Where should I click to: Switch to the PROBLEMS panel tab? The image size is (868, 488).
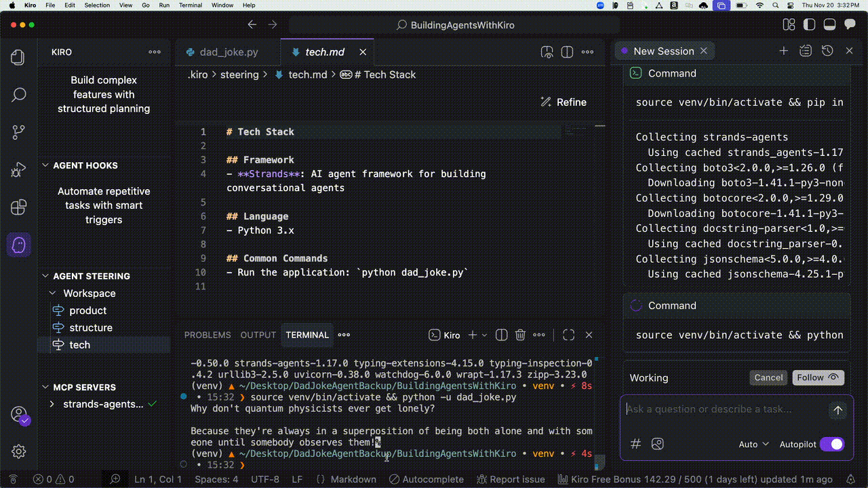(x=208, y=335)
